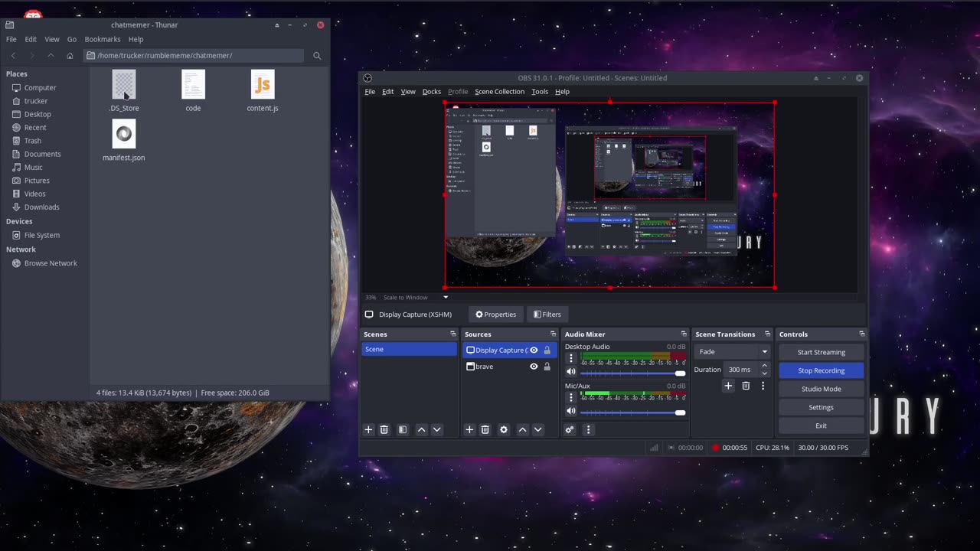Open advanced audio properties gears icon
This screenshot has height=551, width=980.
click(x=570, y=430)
